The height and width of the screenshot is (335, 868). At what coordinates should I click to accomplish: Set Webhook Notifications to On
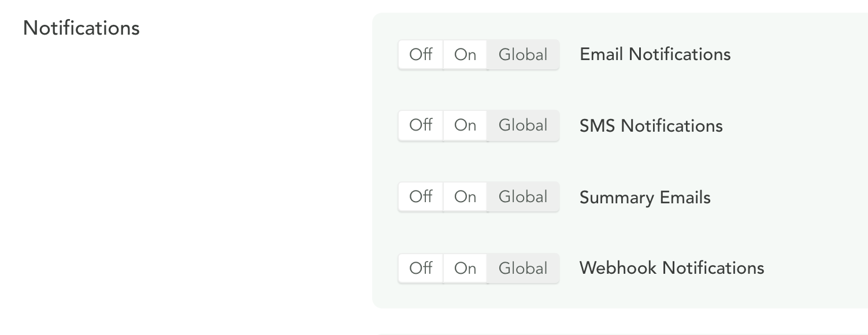coord(465,269)
